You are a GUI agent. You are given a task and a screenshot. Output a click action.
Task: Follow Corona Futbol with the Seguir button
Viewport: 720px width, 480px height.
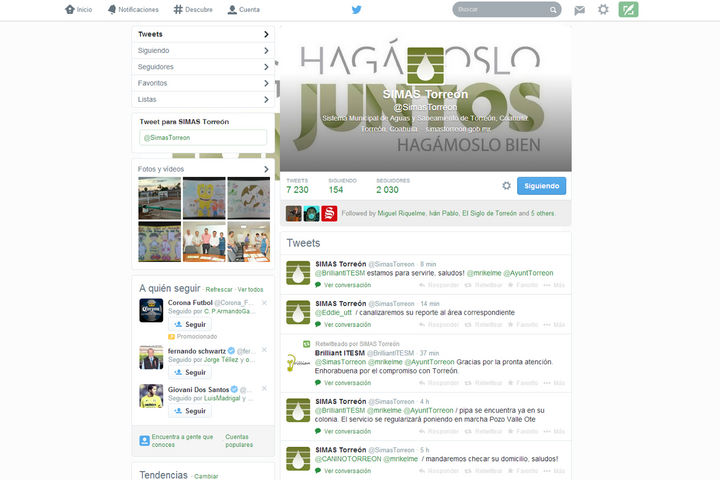coord(190,325)
